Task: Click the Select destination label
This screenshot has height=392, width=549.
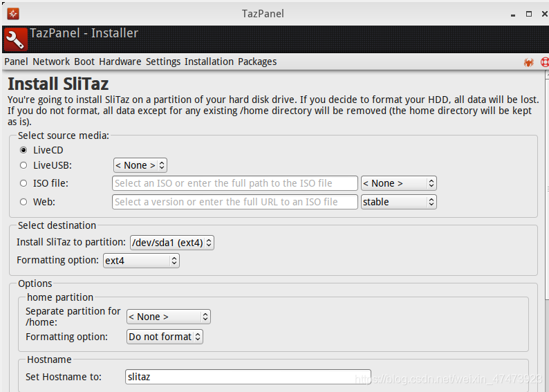Action: tap(57, 225)
